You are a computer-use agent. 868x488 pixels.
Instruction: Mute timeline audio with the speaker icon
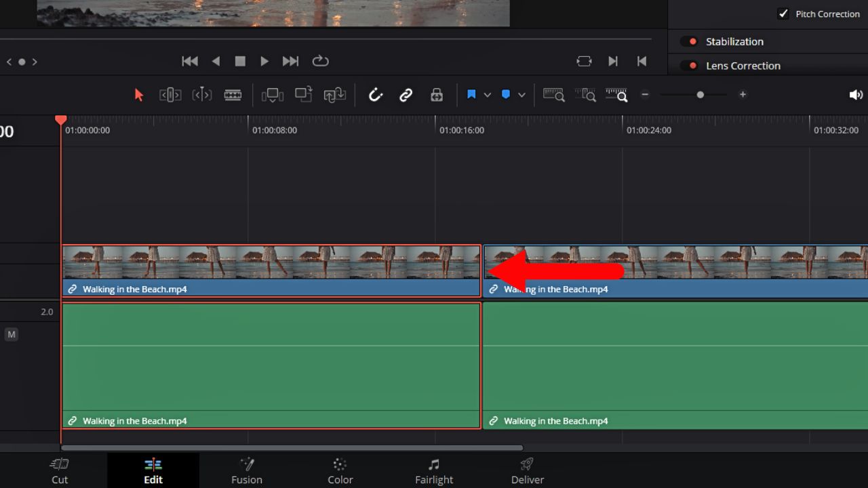coord(856,94)
